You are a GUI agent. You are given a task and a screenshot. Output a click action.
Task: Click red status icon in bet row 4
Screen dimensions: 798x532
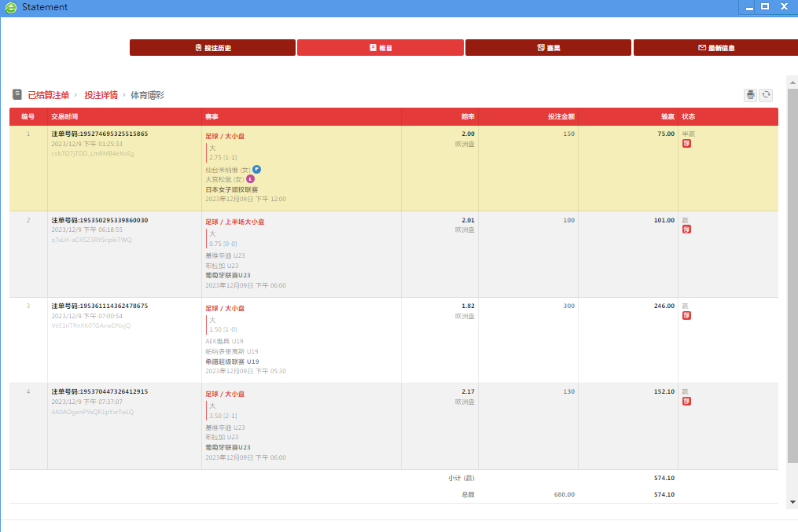pyautogui.click(x=686, y=402)
